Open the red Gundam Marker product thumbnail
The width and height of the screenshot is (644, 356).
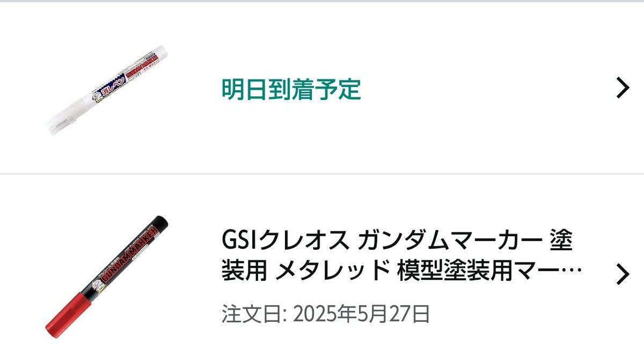coord(107,275)
